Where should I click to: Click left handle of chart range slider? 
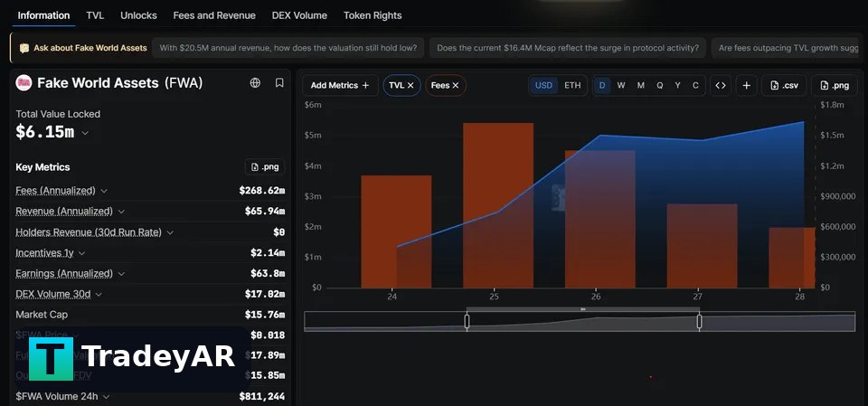(467, 322)
